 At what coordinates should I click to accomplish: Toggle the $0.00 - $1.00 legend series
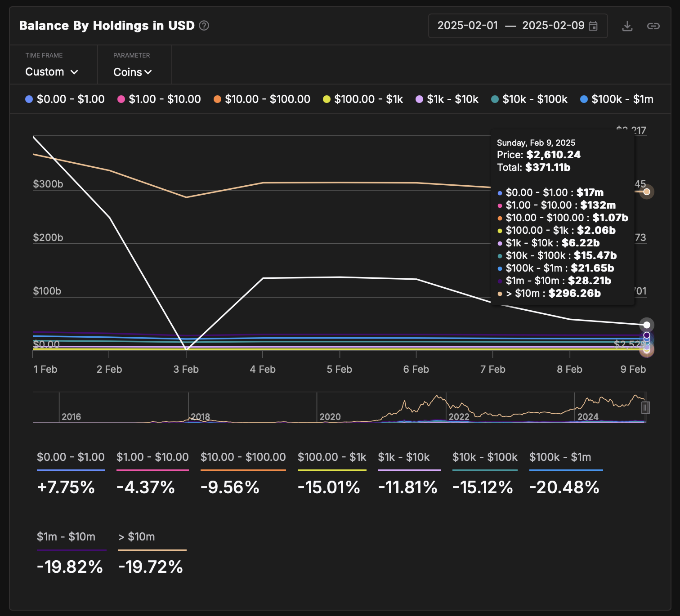tap(65, 99)
